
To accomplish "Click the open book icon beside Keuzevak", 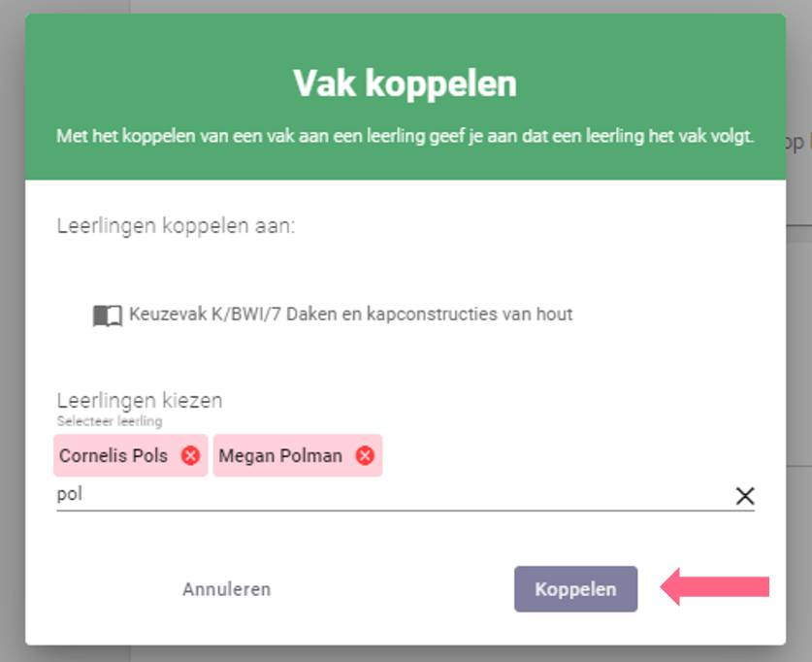I will point(107,314).
